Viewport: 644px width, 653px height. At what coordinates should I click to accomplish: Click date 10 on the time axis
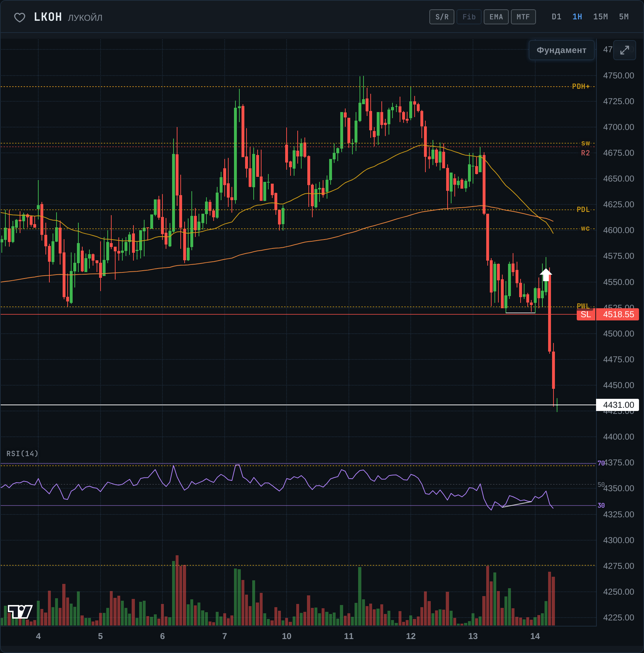click(287, 636)
